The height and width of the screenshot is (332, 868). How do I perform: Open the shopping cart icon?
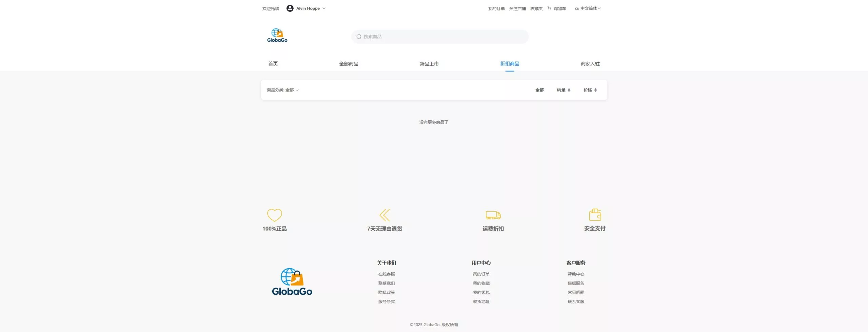[549, 8]
